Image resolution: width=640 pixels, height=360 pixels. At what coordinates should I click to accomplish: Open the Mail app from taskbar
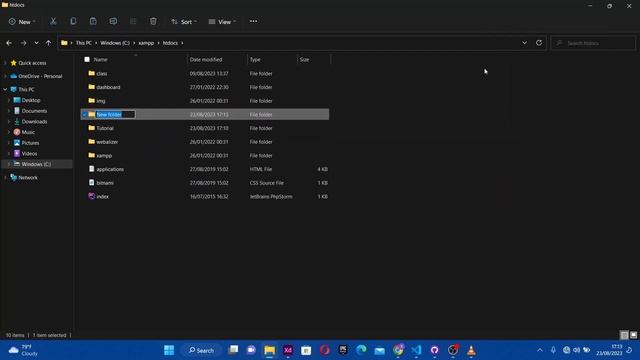tap(380, 350)
